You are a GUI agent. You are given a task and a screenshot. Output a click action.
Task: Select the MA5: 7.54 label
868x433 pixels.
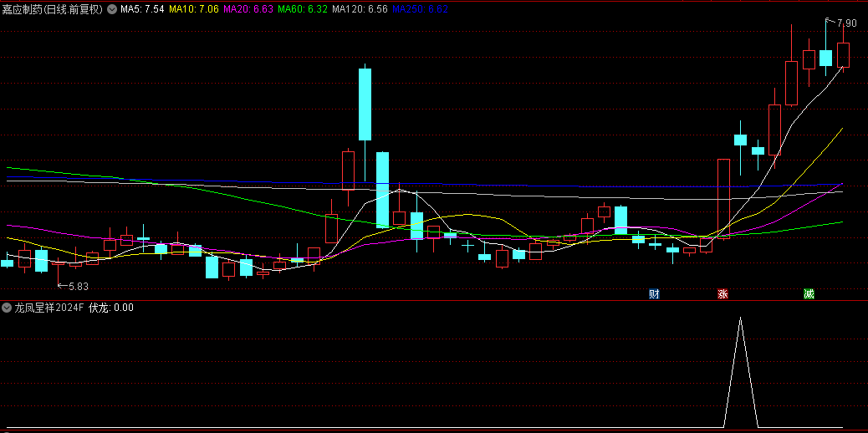142,9
